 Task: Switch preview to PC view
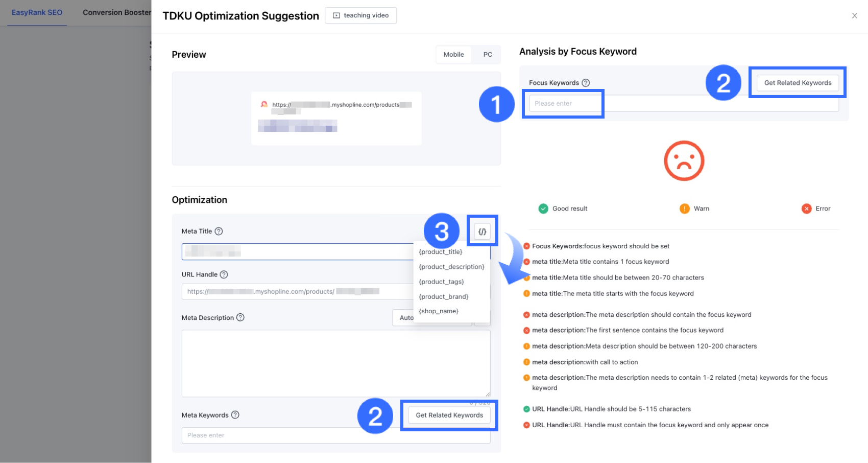click(x=488, y=55)
